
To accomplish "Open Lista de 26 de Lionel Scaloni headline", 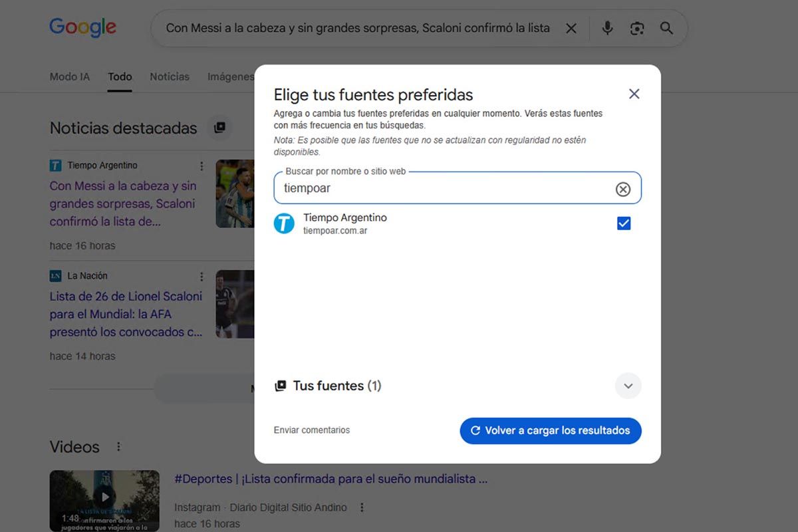I will (126, 314).
